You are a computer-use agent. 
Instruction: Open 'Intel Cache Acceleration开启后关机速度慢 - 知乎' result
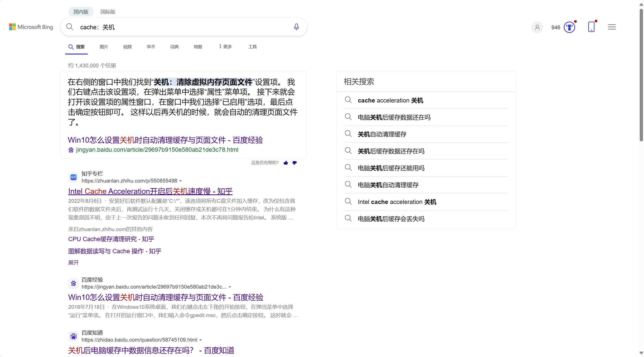[x=150, y=191]
